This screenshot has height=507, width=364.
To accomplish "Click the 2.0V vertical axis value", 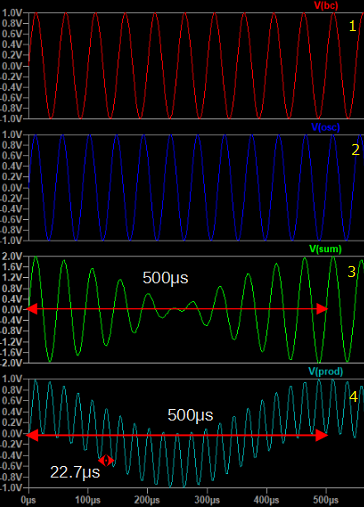I will point(12,256).
